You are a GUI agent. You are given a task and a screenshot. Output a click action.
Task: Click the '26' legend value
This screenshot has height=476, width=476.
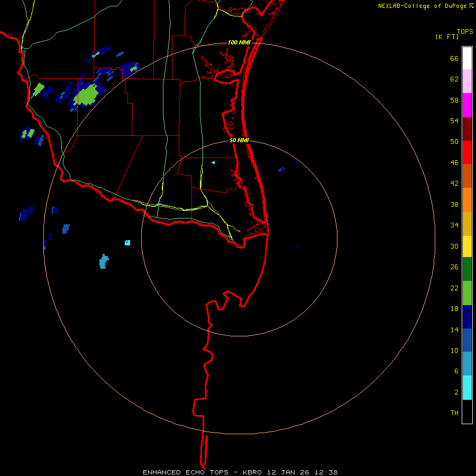tap(454, 267)
